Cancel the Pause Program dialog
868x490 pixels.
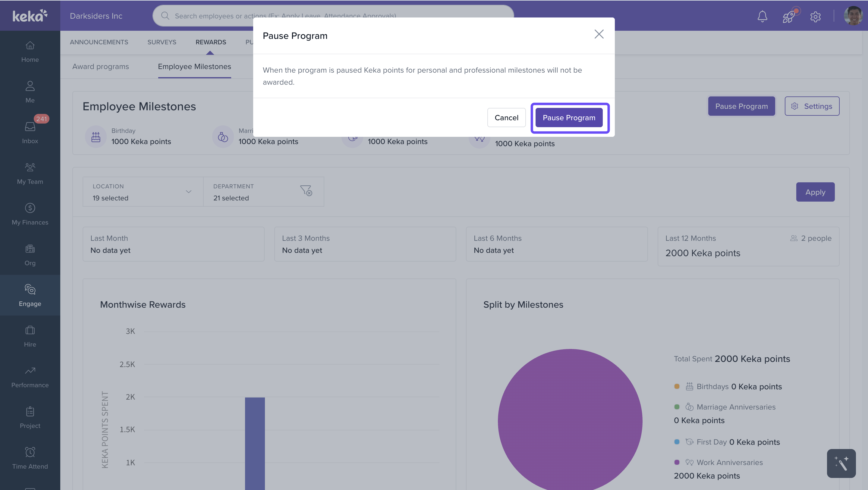[506, 118]
